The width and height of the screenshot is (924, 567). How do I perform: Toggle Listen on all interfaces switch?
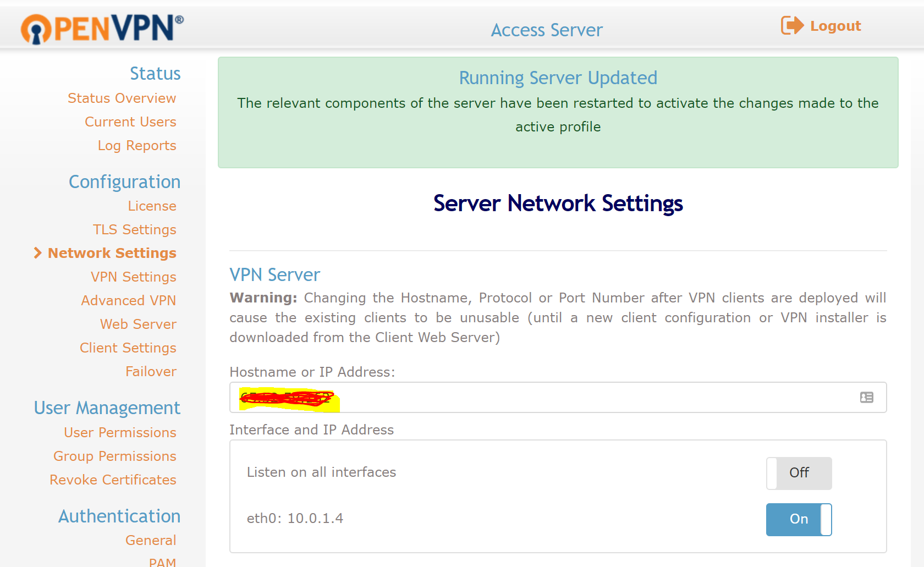pos(799,473)
